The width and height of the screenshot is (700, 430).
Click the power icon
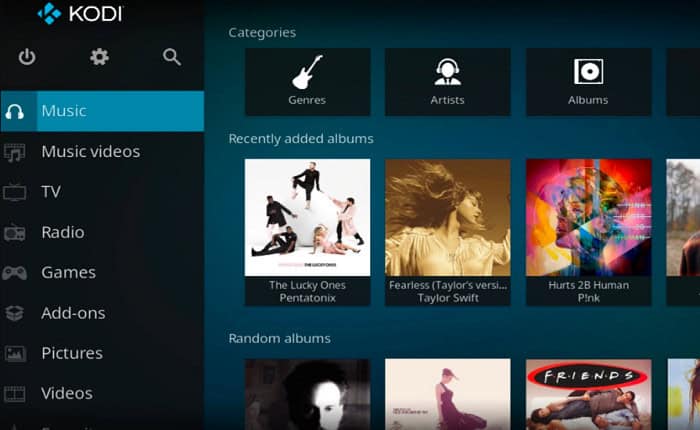coord(27,57)
